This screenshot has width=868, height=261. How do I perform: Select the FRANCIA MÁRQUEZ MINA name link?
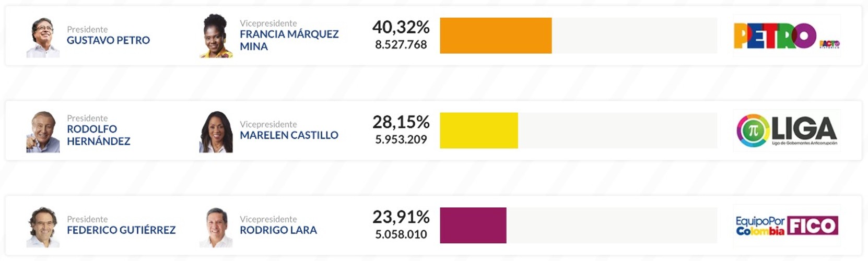[289, 40]
